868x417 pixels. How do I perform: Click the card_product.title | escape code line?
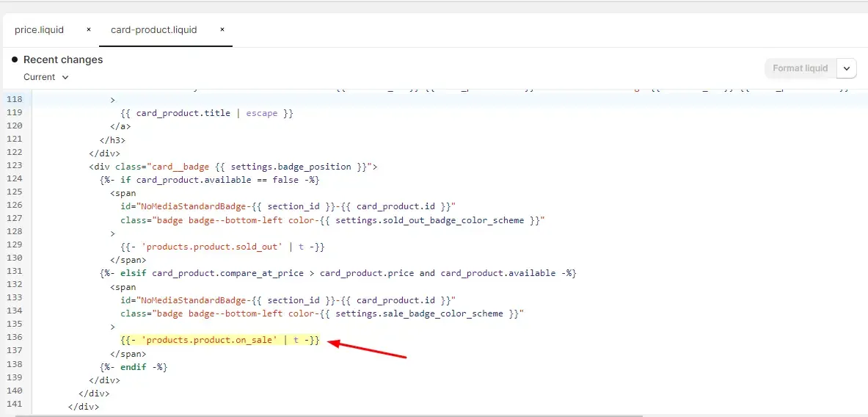[x=206, y=113]
